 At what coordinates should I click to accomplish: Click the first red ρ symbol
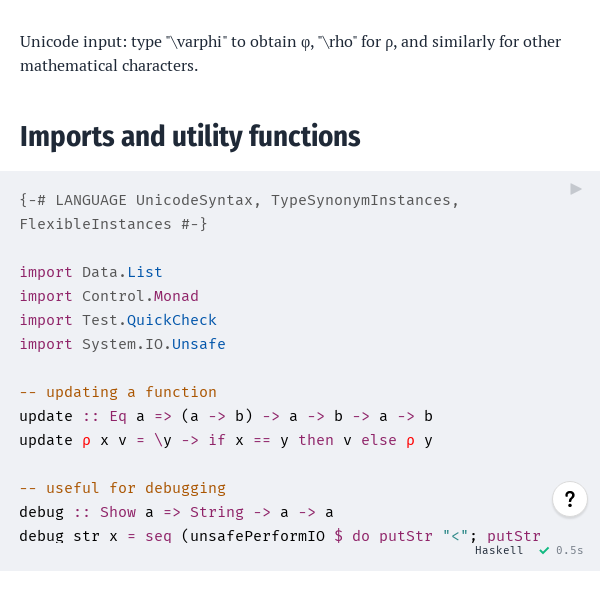[x=86, y=441]
